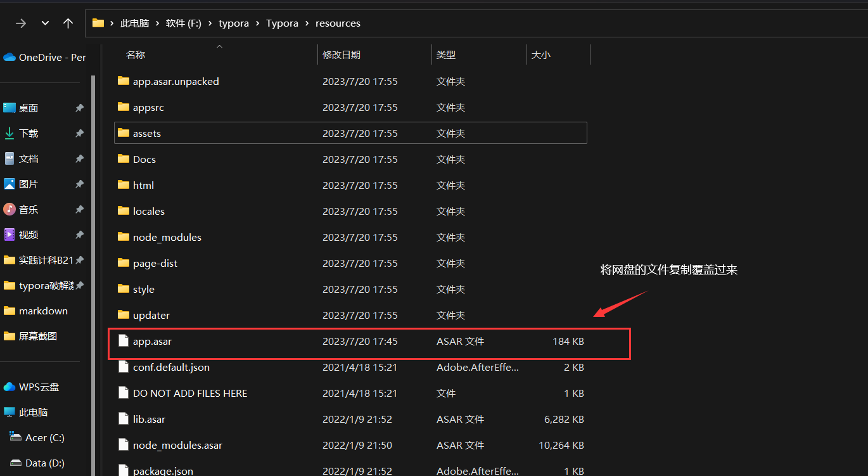Click the 视频 video icon in sidebar
This screenshot has width=868, height=476.
10,235
